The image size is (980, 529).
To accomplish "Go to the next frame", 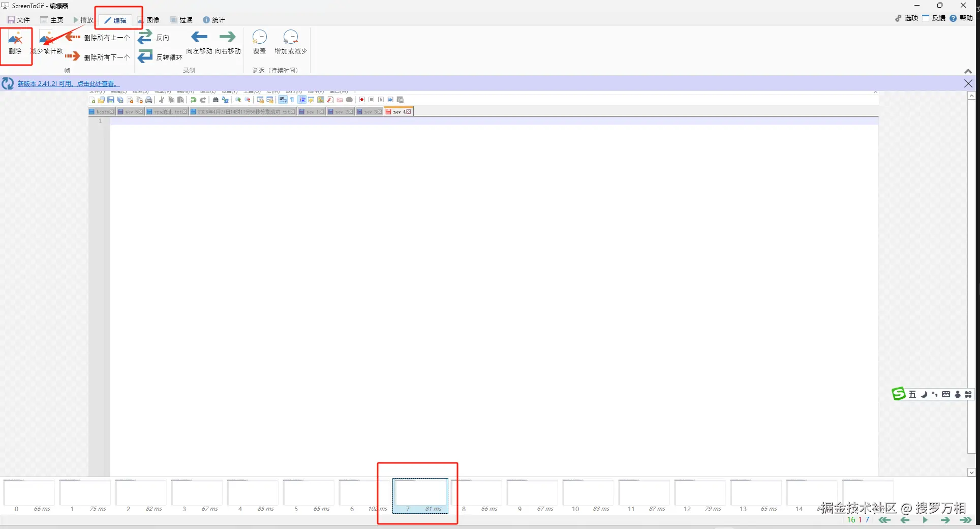I will click(x=945, y=520).
